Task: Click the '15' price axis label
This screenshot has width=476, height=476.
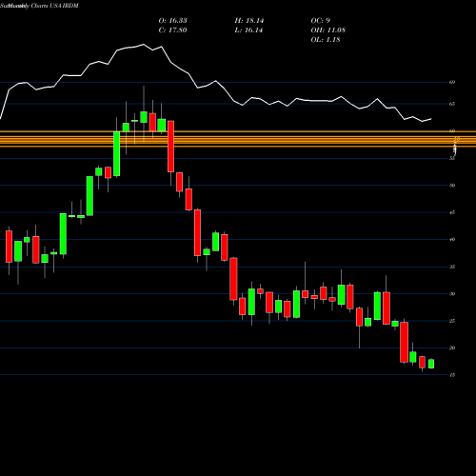Action: (x=452, y=375)
